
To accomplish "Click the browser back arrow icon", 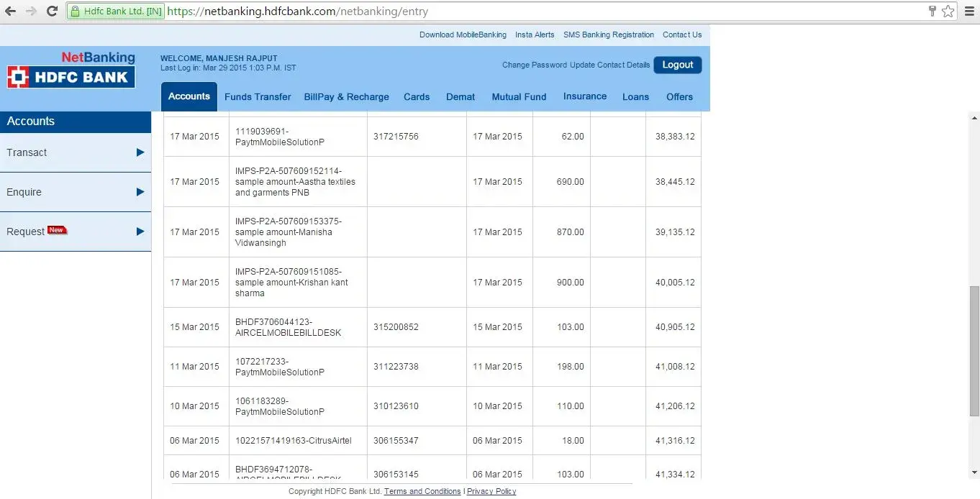I will pos(11,12).
